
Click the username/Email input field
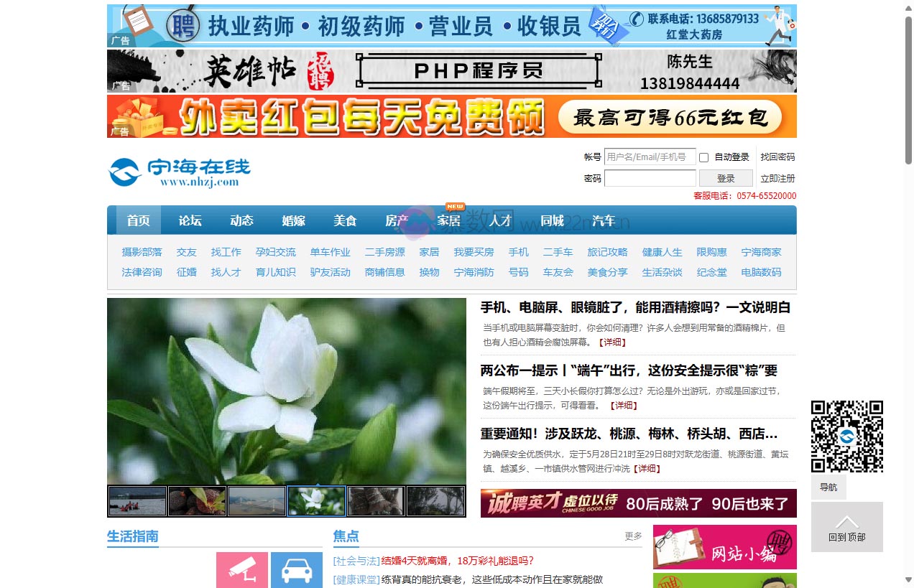[x=650, y=157]
